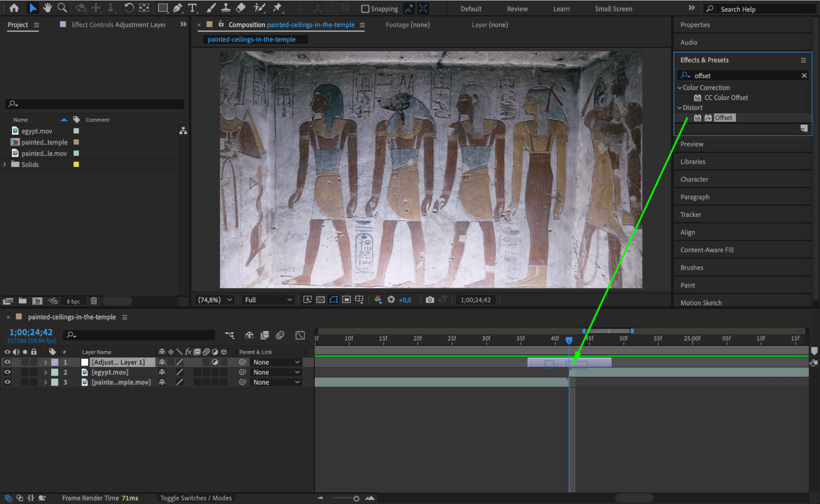Toggle visibility of Adjustment Layer 1
Image resolution: width=820 pixels, height=504 pixels.
point(7,362)
